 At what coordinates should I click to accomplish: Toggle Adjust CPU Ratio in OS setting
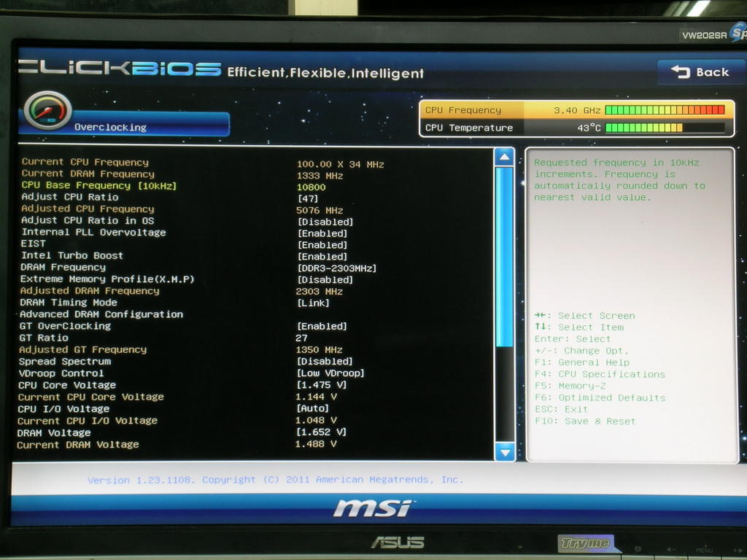tap(325, 222)
